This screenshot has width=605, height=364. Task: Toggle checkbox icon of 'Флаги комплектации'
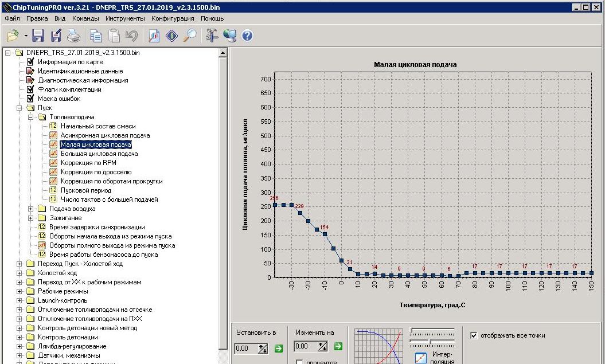(x=30, y=89)
